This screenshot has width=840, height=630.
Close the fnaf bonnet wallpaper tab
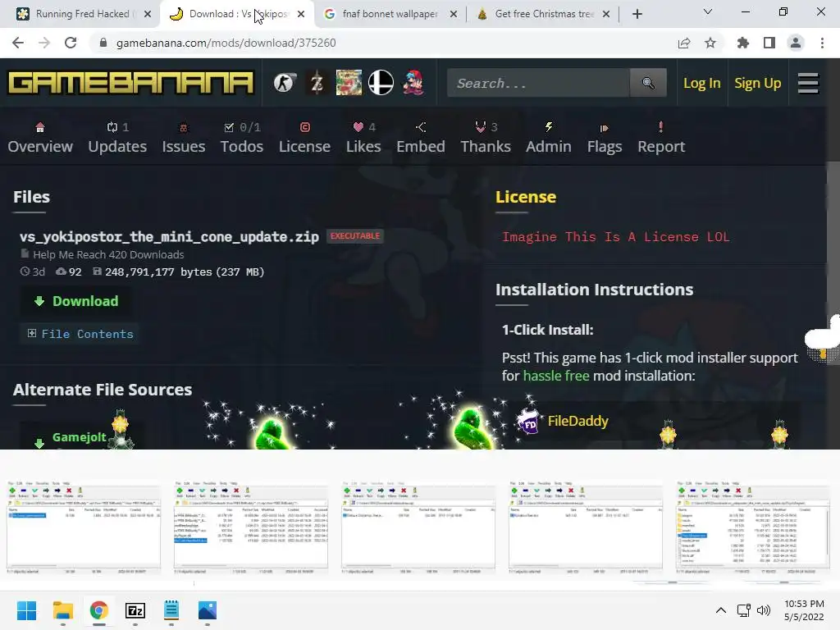coord(454,14)
